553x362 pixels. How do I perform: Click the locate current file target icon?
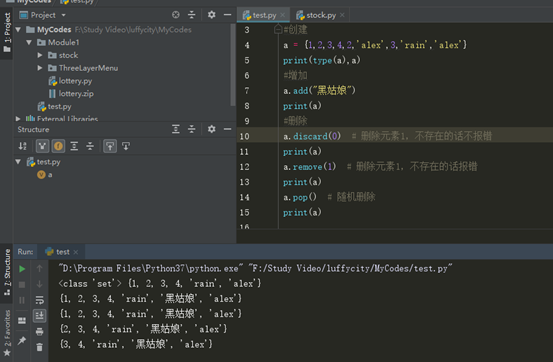point(176,15)
